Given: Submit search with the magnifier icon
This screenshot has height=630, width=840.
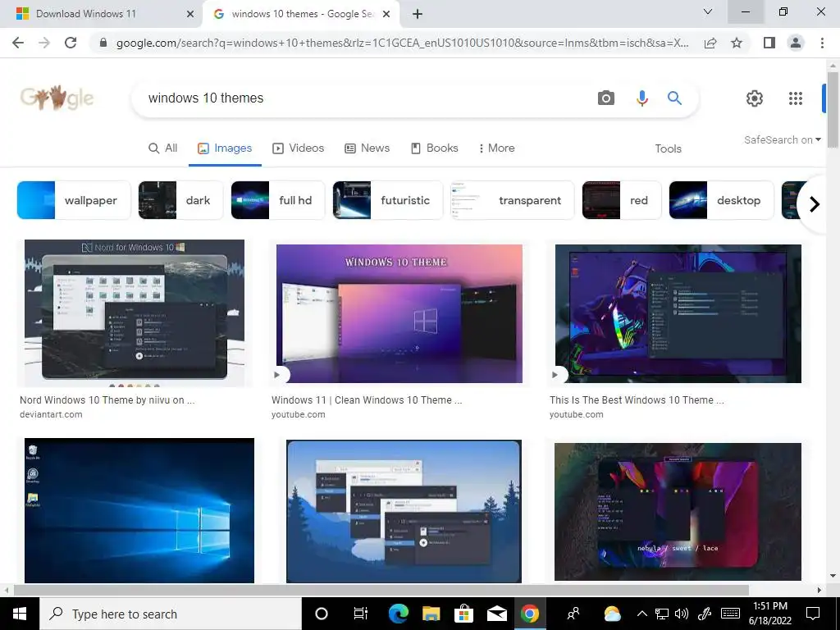Looking at the screenshot, I should (x=674, y=98).
